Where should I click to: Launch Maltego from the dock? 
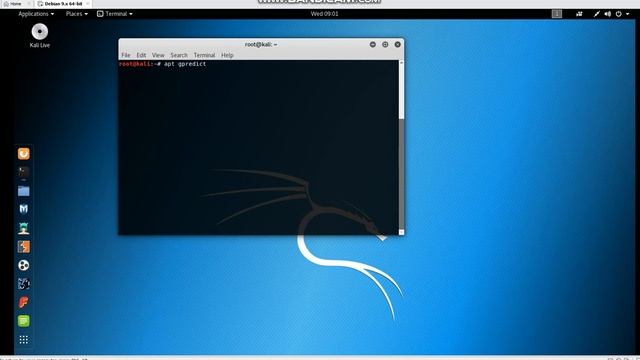[24, 284]
